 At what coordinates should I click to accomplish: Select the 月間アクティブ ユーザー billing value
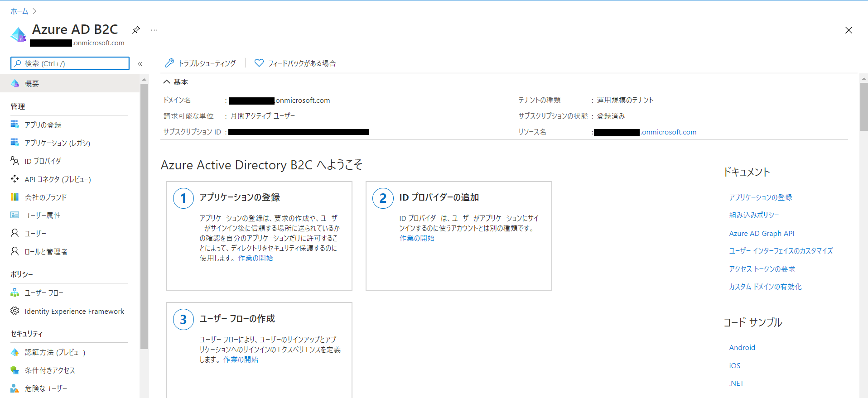pyautogui.click(x=263, y=116)
